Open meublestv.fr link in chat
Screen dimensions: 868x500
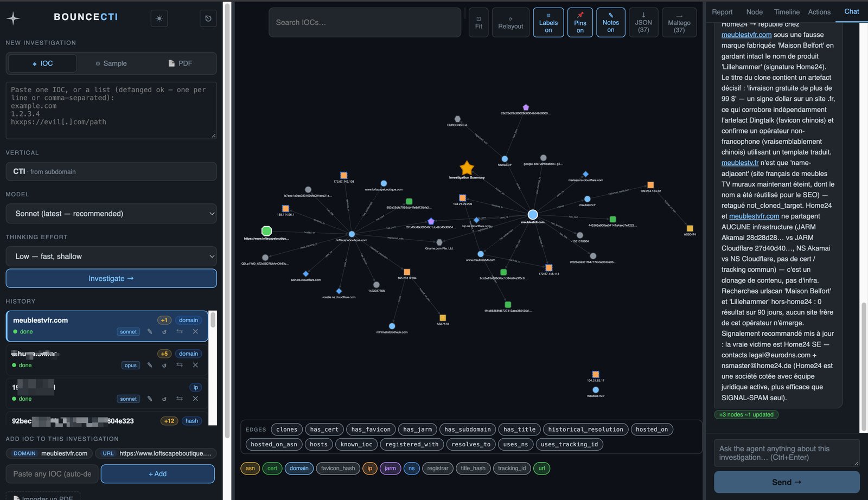coord(740,163)
